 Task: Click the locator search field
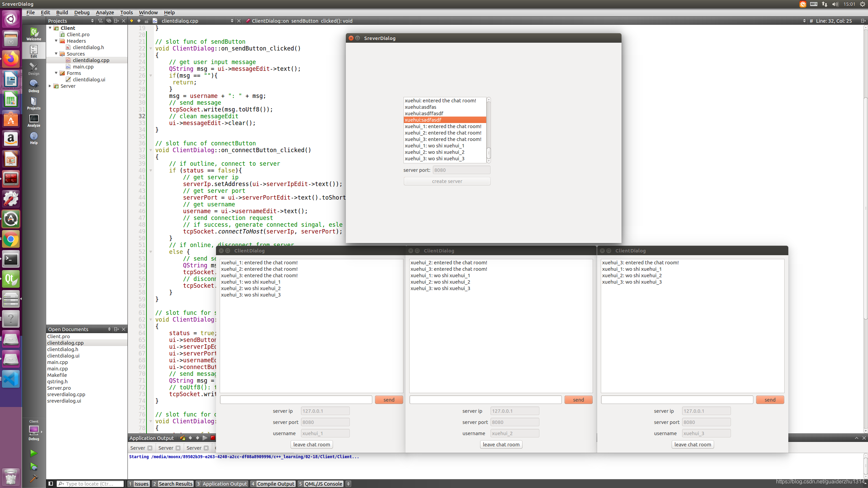point(91,484)
